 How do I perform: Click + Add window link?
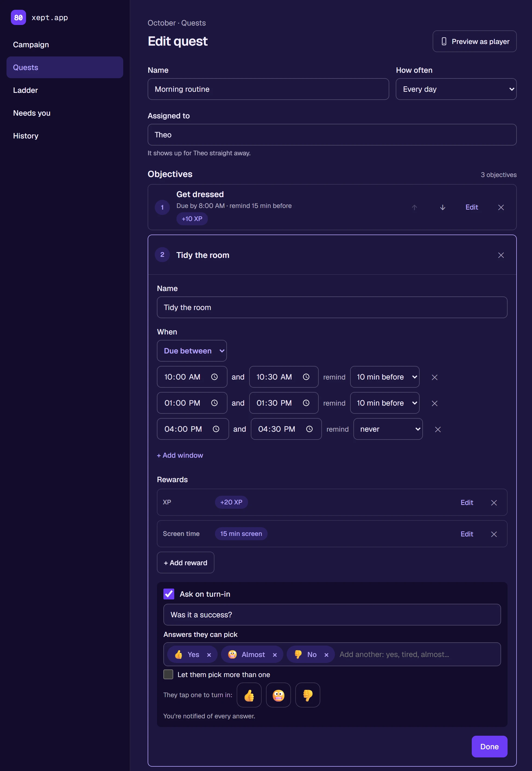(180, 455)
